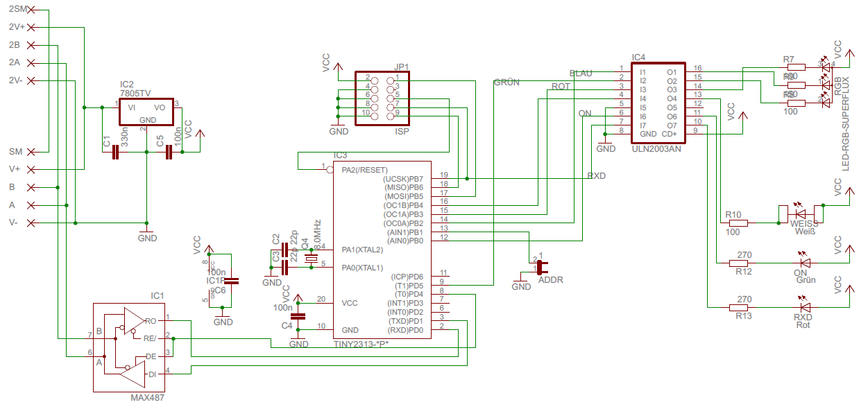Click the CD+ pin label on ULN2003AN
Screen dimensions: 868x409
click(669, 134)
